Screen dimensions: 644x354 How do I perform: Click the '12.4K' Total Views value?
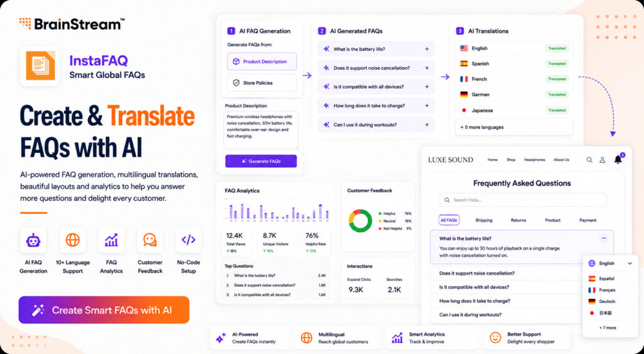(235, 235)
